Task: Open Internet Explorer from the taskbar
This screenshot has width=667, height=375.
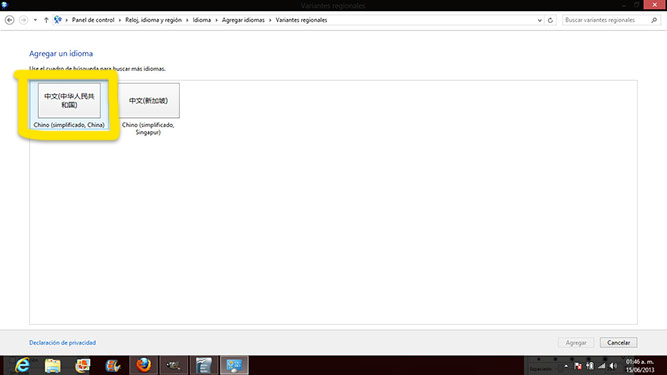Action: [22, 365]
